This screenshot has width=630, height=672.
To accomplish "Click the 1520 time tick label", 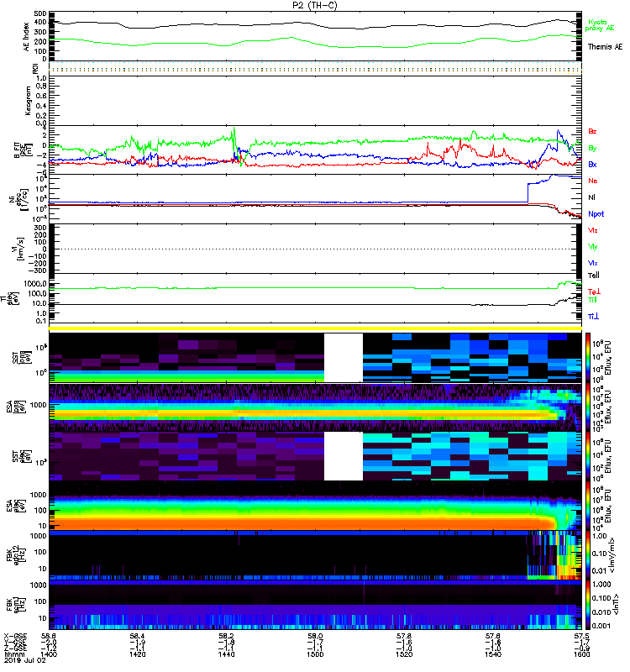I will (404, 654).
